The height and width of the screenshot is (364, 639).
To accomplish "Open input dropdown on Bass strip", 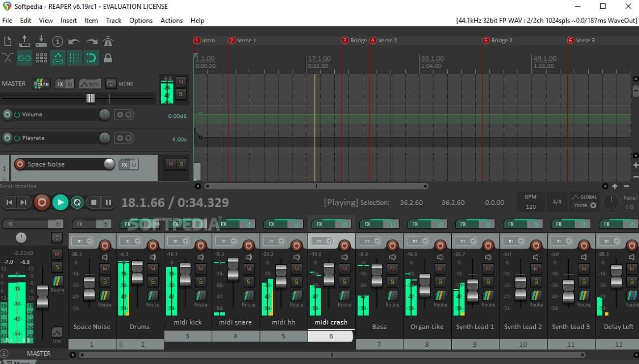I will tap(370, 241).
